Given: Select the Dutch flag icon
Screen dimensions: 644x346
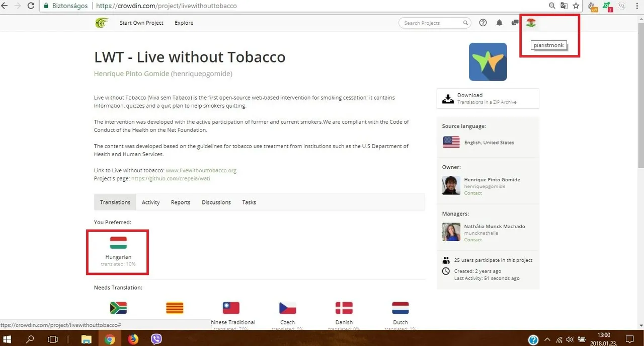Looking at the screenshot, I should click(x=400, y=308).
